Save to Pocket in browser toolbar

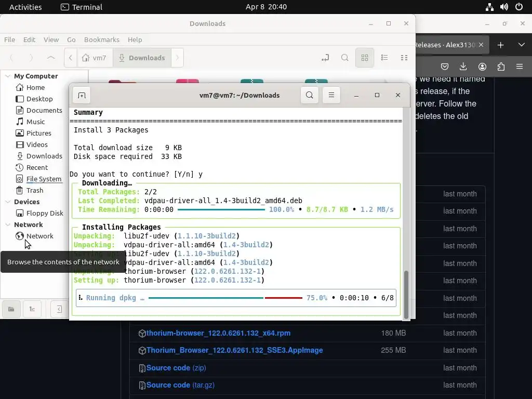coord(445,66)
